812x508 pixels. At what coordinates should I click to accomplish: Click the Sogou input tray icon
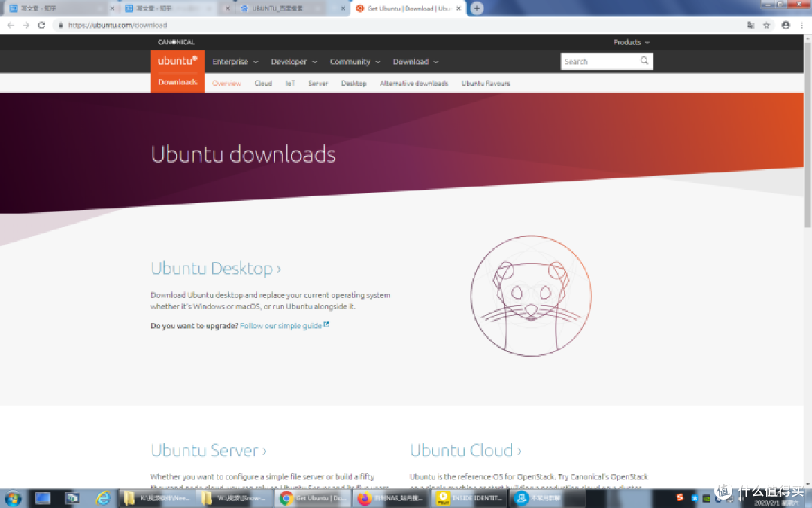click(680, 497)
